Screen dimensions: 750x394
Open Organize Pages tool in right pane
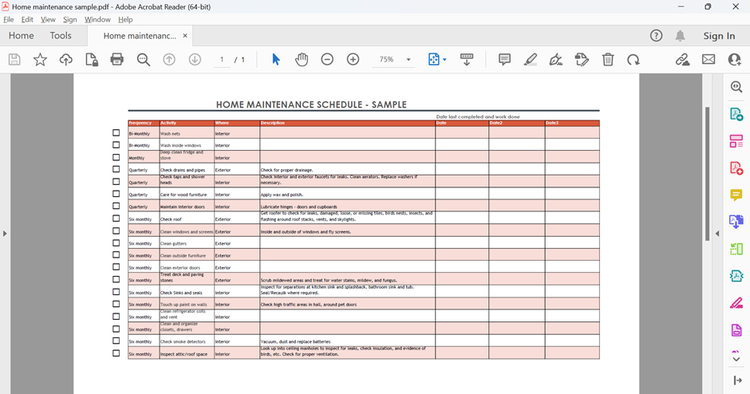[736, 249]
